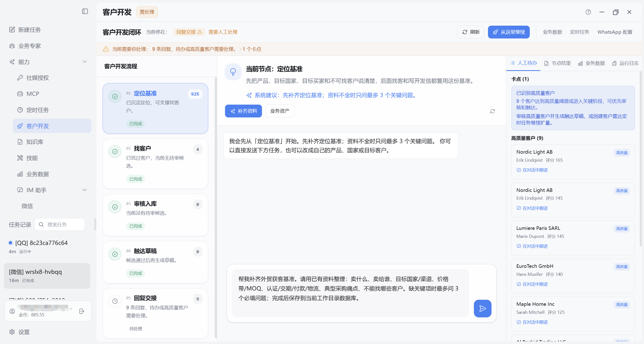Open 业务数据 in the top toolbar
Viewport: 644px width, 344px height.
(x=552, y=32)
